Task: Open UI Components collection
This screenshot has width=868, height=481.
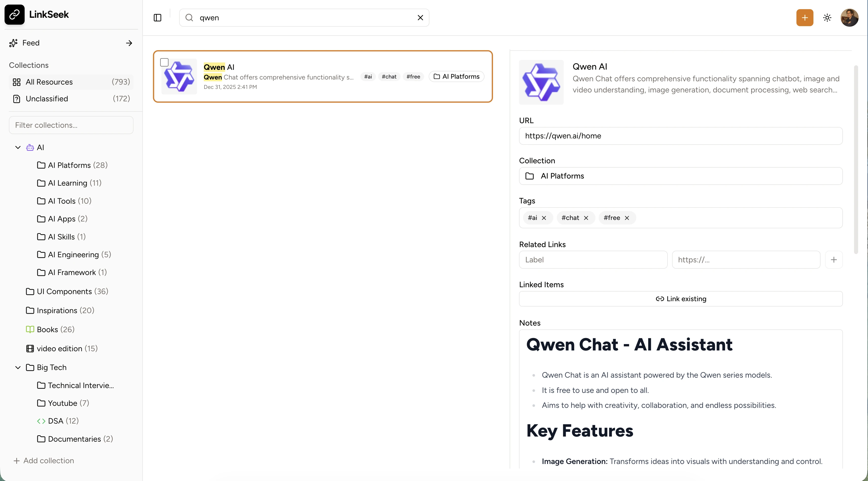Action: pyautogui.click(x=67, y=291)
